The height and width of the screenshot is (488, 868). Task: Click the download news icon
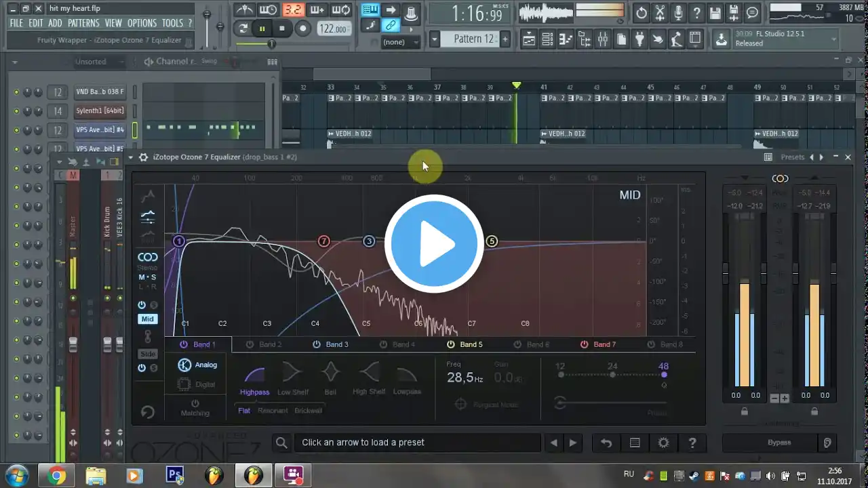click(722, 39)
